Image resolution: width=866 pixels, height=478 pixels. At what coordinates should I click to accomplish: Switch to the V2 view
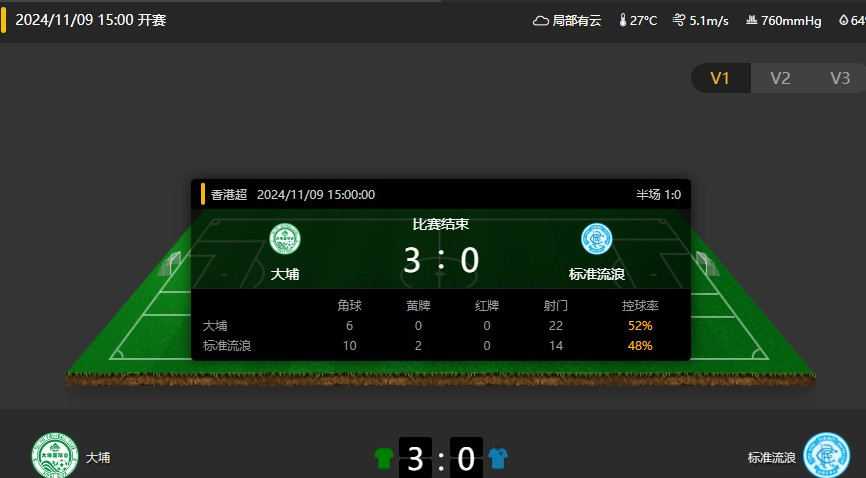(780, 78)
